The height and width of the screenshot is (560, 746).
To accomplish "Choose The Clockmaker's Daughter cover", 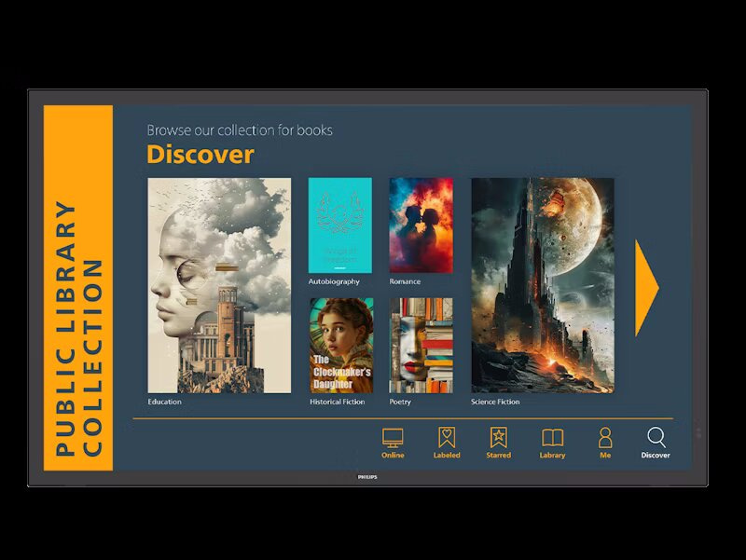I will [341, 346].
